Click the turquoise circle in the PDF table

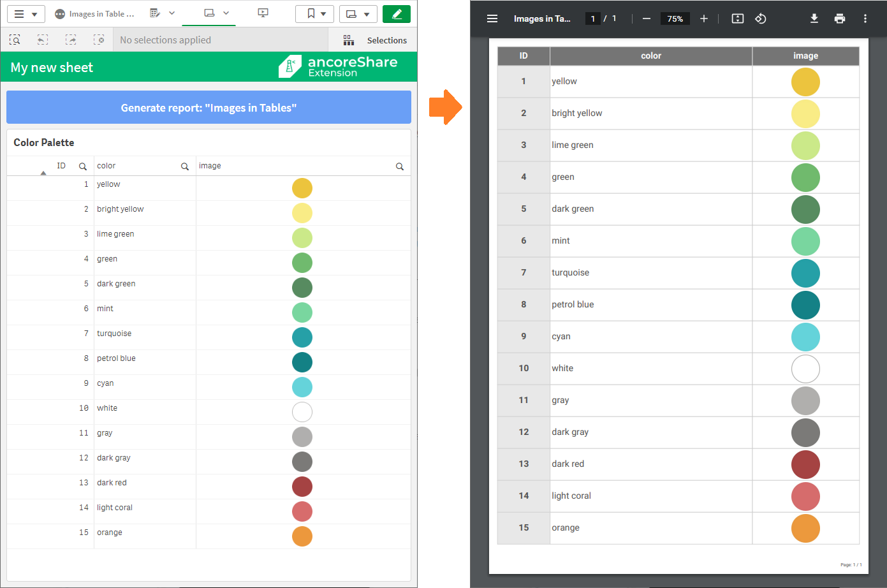pos(805,273)
